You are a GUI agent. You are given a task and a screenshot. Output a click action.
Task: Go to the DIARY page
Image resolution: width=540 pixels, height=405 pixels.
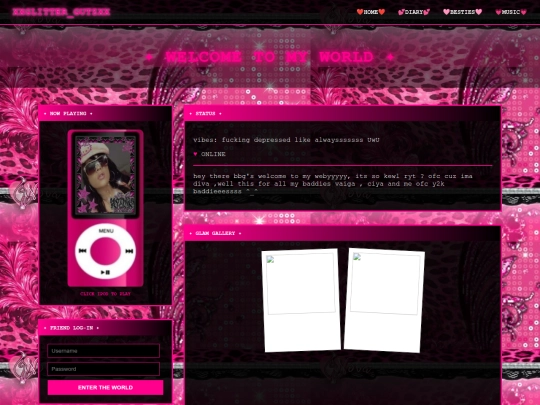pos(414,12)
